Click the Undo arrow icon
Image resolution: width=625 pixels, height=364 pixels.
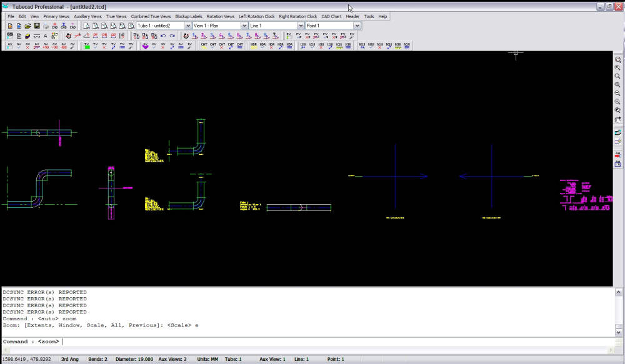(x=162, y=36)
